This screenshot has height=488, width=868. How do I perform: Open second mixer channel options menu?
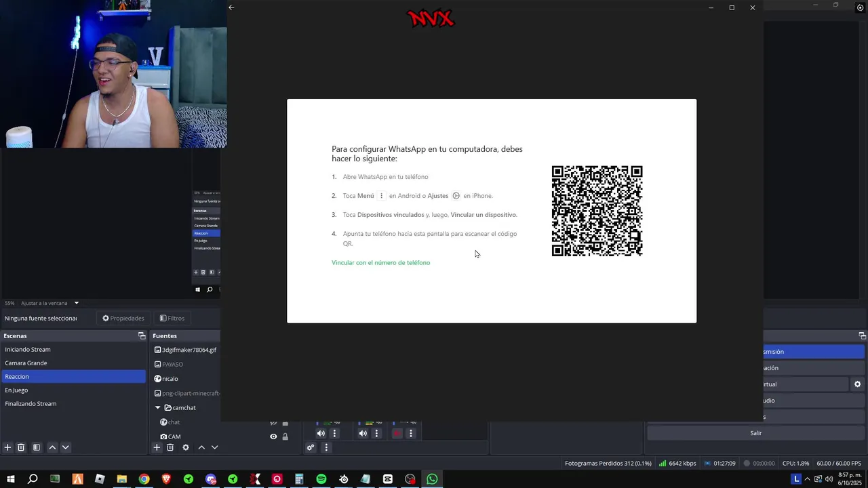[x=376, y=434]
